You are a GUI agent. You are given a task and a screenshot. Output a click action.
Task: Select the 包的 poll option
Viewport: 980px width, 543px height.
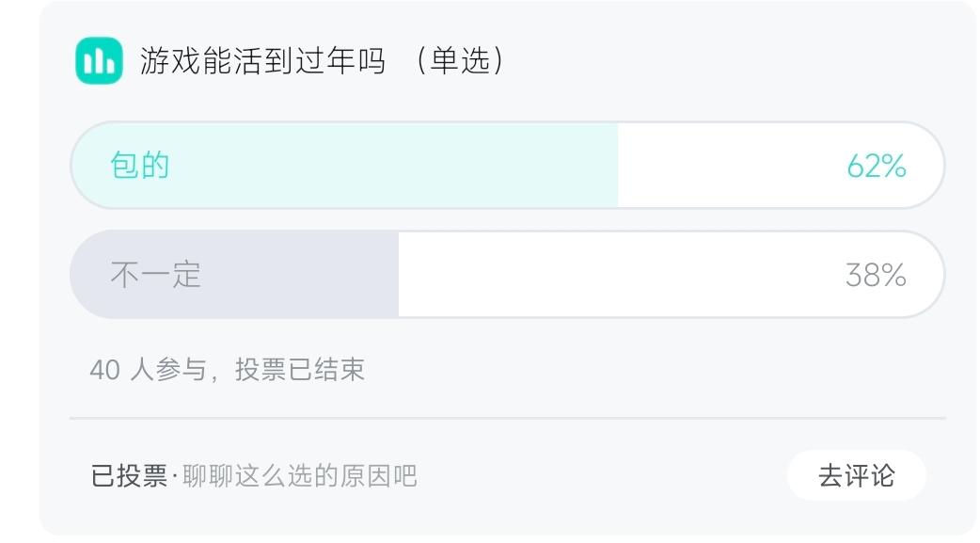pos(140,166)
